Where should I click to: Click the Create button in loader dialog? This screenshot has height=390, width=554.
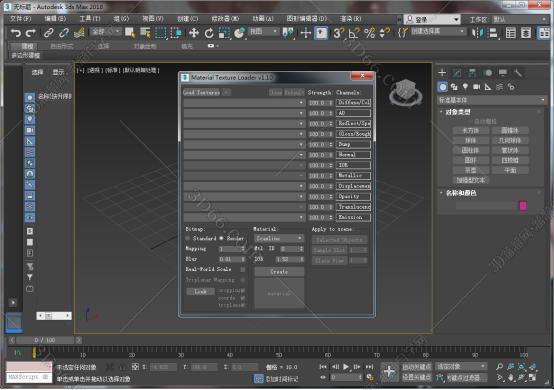coord(279,272)
